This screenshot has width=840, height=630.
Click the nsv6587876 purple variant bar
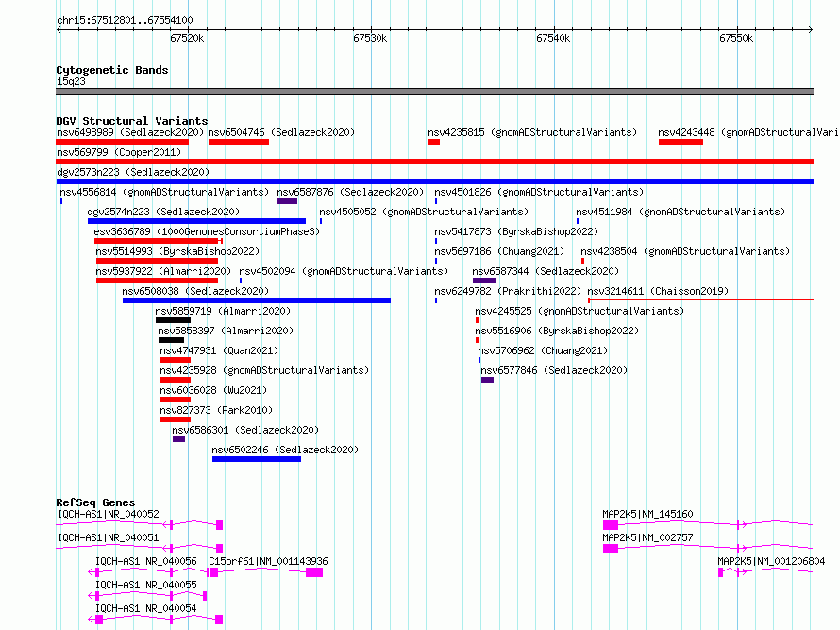(287, 201)
